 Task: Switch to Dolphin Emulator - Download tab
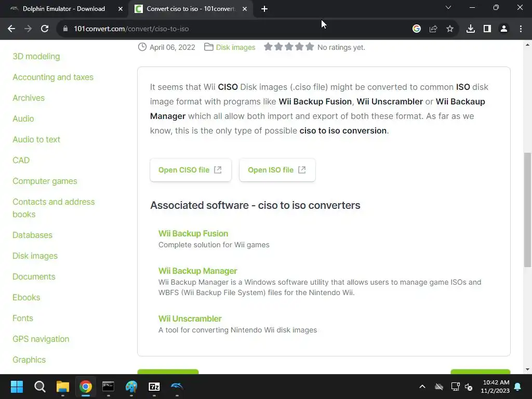64,9
